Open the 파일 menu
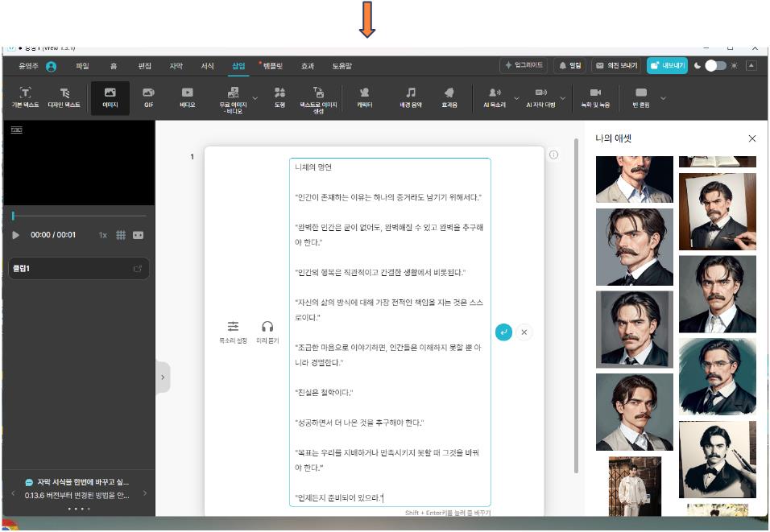This screenshot has width=770, height=532. click(x=82, y=66)
